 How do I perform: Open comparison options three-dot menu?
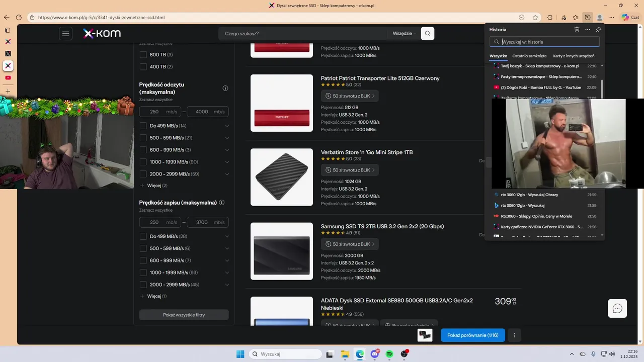tap(514, 335)
